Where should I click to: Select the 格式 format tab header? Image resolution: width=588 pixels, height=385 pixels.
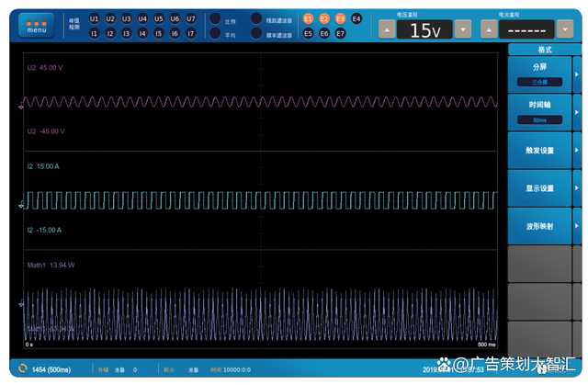[x=545, y=50]
